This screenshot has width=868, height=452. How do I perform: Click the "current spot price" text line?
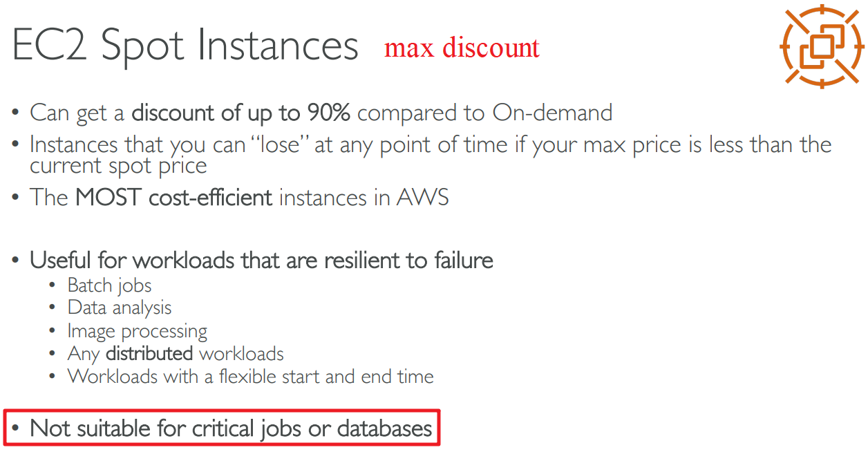coord(118,166)
